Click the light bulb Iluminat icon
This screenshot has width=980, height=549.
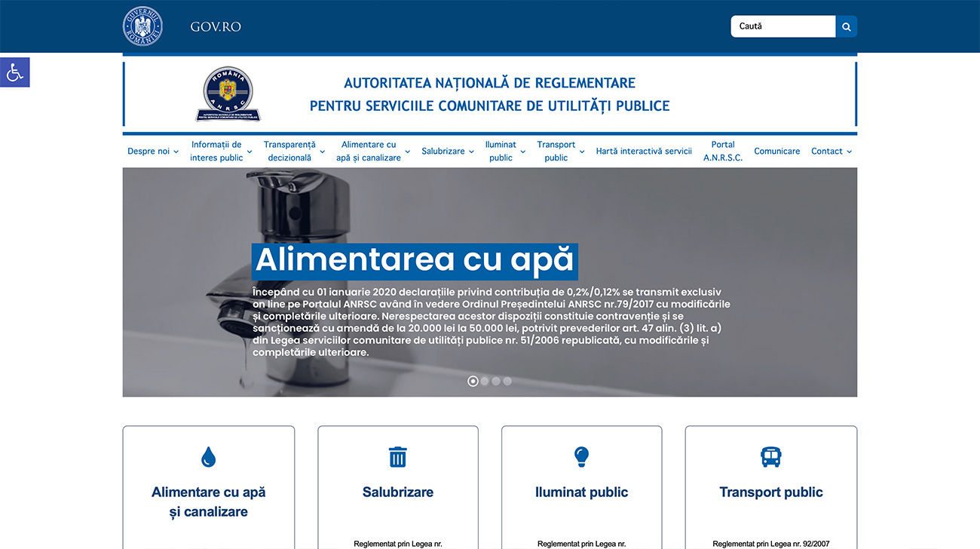point(581,456)
